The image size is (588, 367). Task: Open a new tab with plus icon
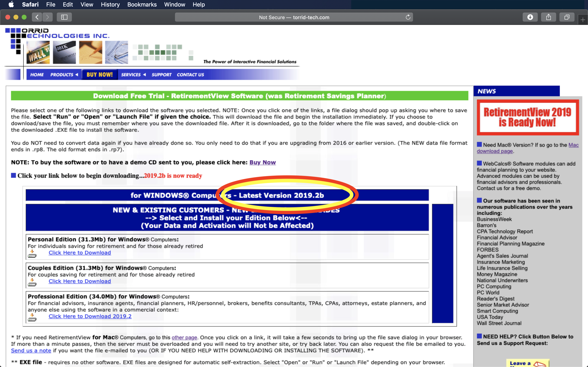pyautogui.click(x=583, y=20)
